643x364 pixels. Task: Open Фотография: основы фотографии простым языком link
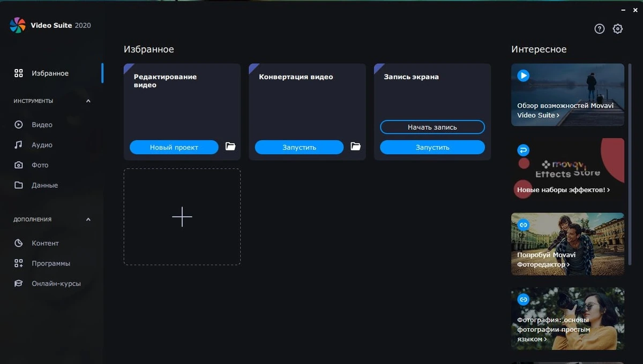tap(554, 329)
